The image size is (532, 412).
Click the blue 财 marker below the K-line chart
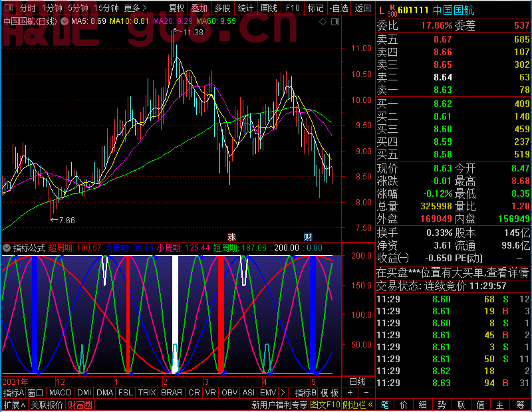(x=308, y=237)
